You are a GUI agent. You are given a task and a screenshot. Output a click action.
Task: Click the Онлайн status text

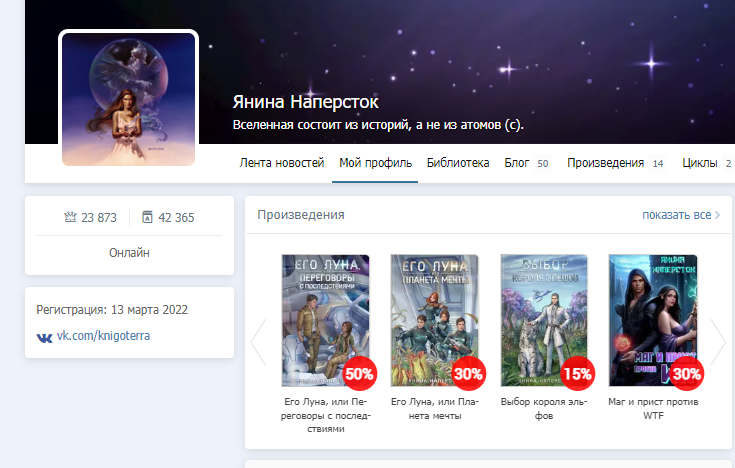point(129,253)
